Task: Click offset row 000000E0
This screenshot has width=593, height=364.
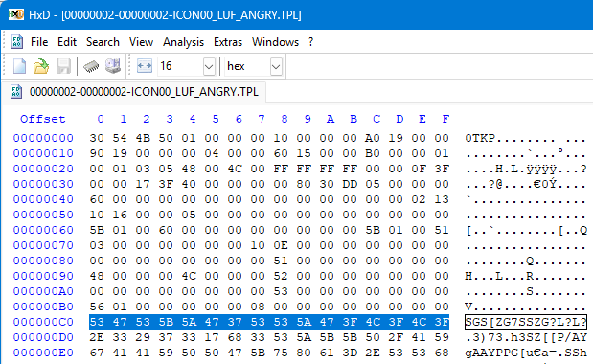Action: (43, 353)
